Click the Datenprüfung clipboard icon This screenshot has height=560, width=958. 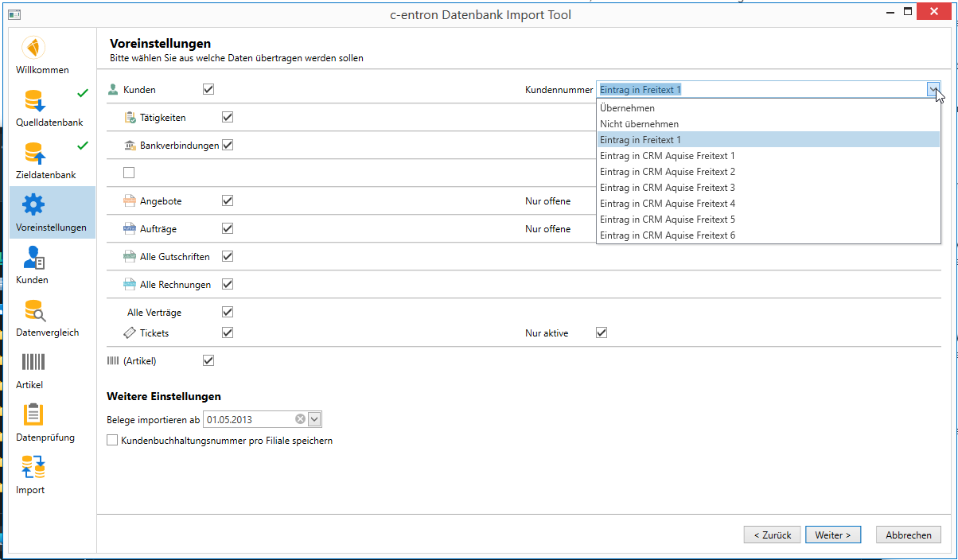pyautogui.click(x=33, y=415)
